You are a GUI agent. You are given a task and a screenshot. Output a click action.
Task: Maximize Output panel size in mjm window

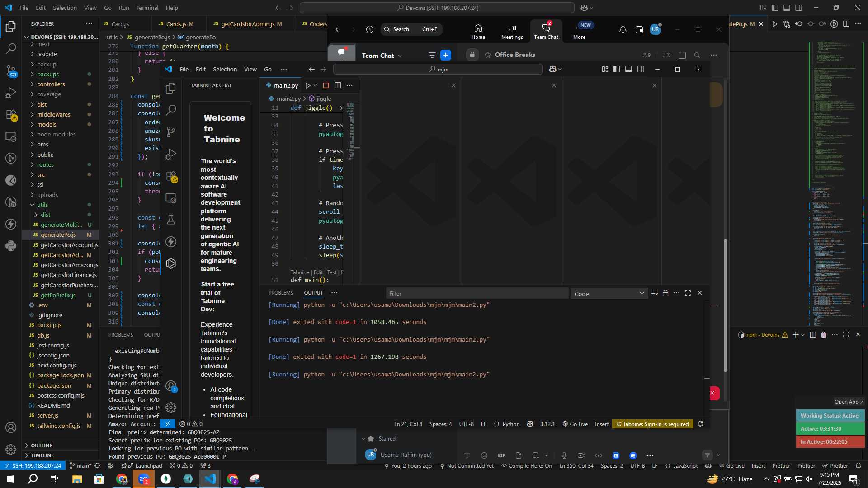point(688,293)
